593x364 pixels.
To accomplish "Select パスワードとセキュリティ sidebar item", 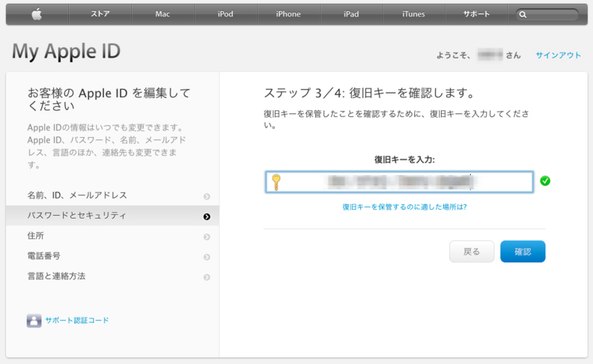I will click(x=113, y=216).
